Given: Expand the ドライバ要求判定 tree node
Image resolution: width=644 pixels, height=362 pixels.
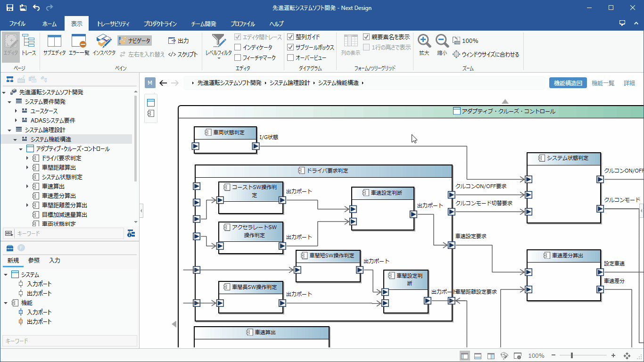Looking at the screenshot, I should pos(27,158).
